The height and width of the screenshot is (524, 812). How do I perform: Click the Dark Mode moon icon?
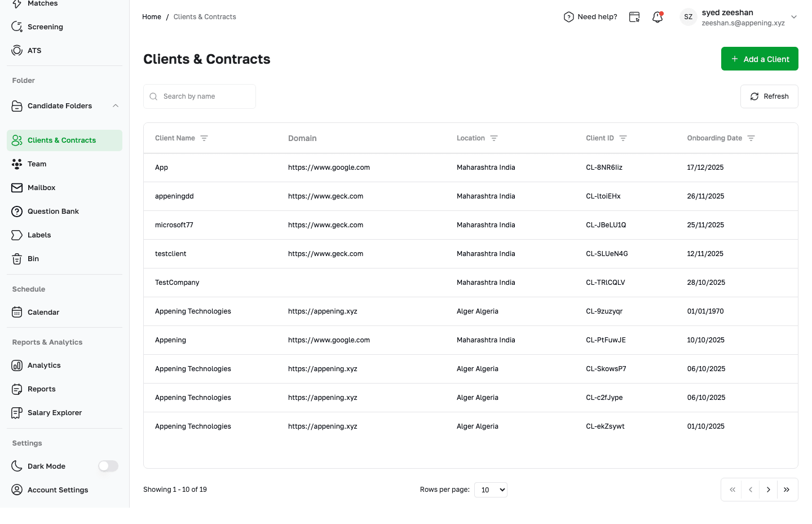[x=17, y=466]
